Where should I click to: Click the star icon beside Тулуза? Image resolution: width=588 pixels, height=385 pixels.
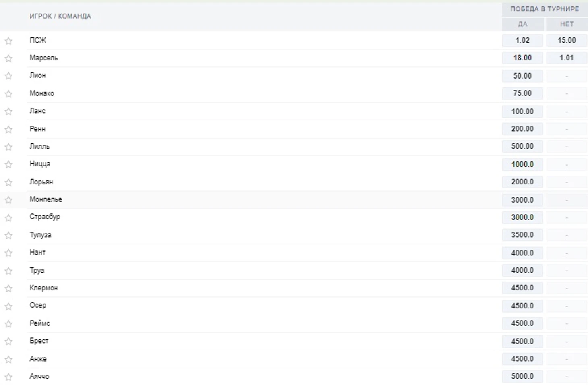8,235
